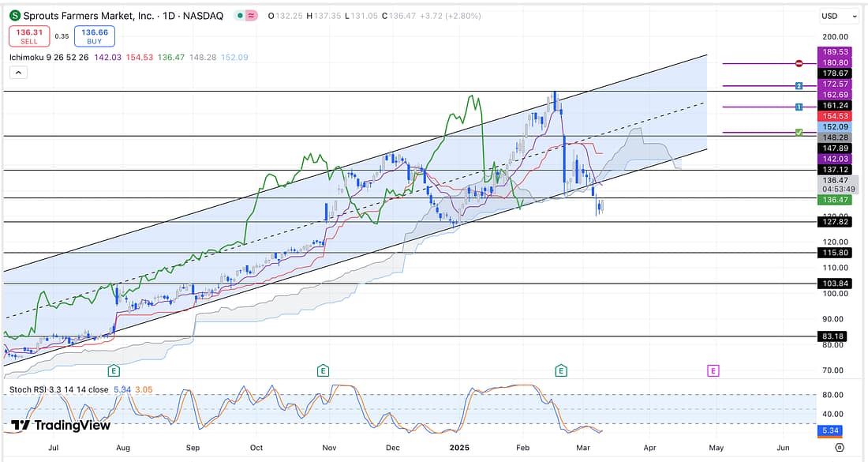Click the purple upcoming earnings E marker
The image size is (868, 462).
click(713, 370)
